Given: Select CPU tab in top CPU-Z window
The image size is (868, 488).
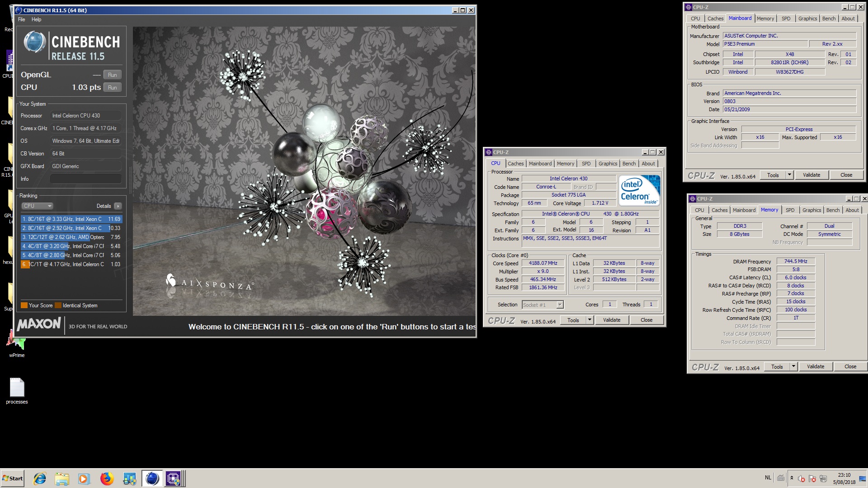Looking at the screenshot, I should pos(695,19).
